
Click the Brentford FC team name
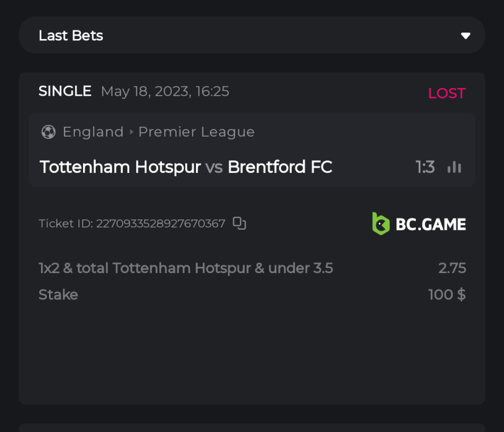point(280,167)
